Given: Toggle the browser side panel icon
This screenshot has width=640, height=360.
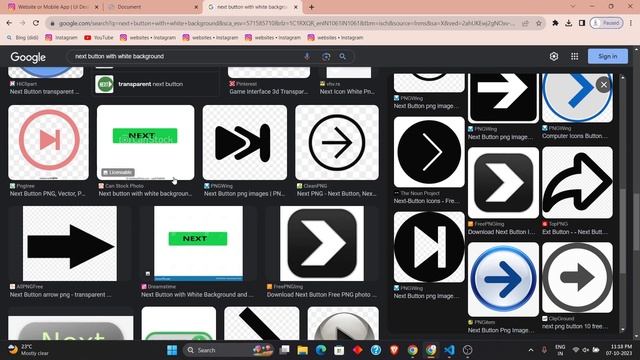Looking at the screenshot, I should click(x=582, y=23).
